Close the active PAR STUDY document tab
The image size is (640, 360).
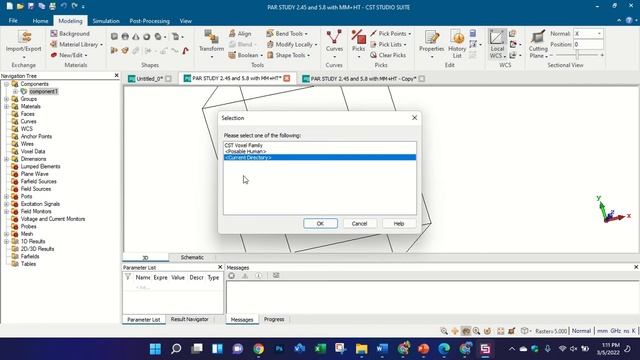click(287, 78)
